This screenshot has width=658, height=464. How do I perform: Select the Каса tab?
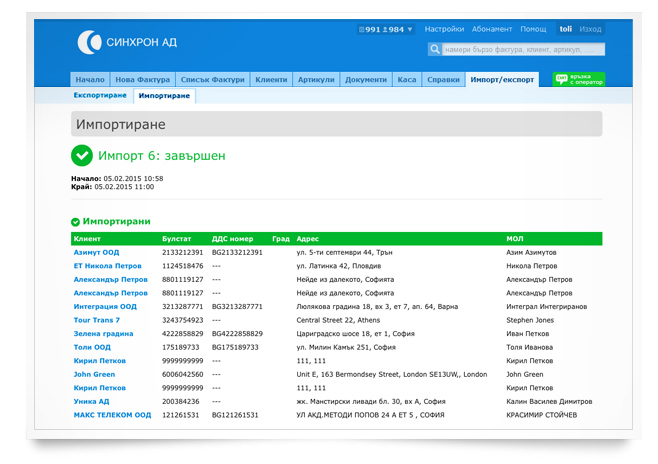click(406, 79)
